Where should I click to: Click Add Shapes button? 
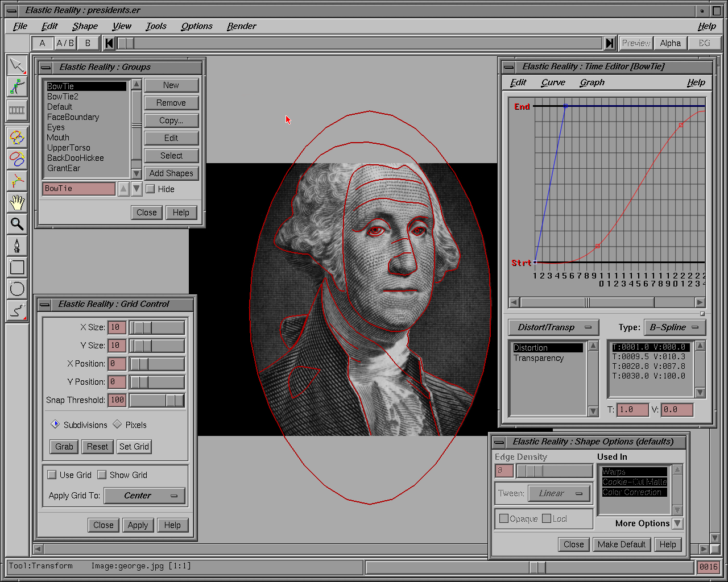(171, 173)
